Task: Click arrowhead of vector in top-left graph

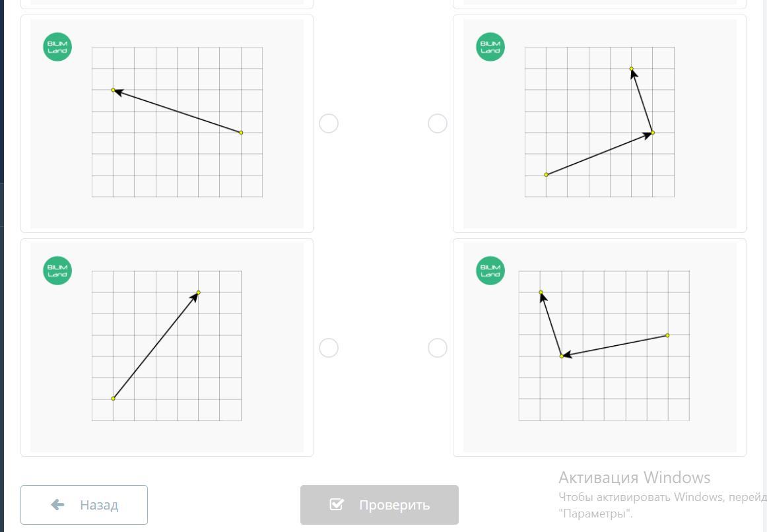Action: click(116, 91)
